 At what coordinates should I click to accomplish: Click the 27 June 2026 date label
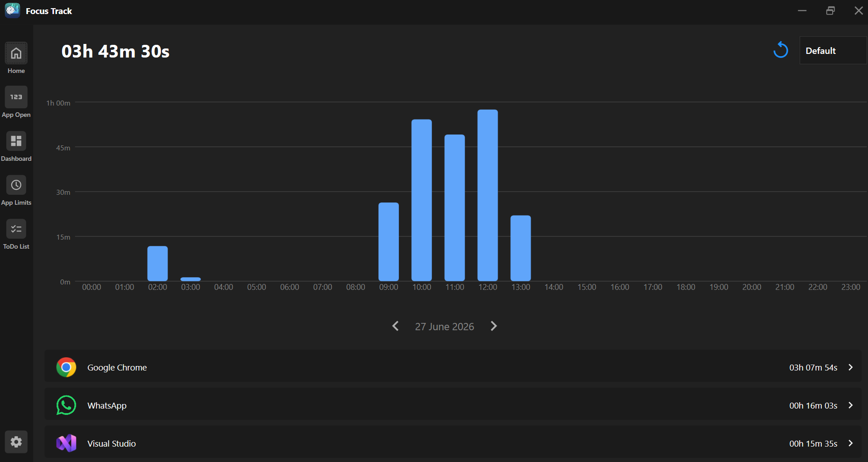(445, 327)
